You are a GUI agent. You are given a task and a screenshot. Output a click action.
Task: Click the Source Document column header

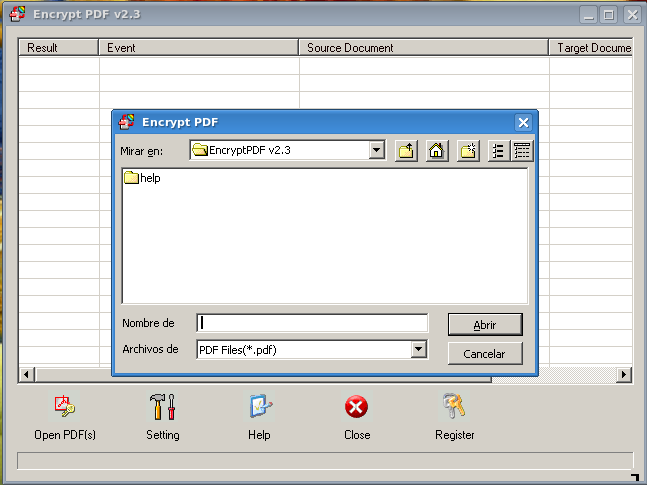click(x=424, y=48)
